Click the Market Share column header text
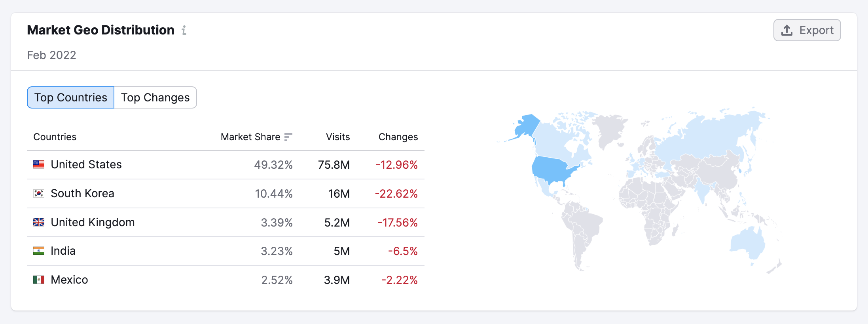The height and width of the screenshot is (324, 868). (x=250, y=137)
